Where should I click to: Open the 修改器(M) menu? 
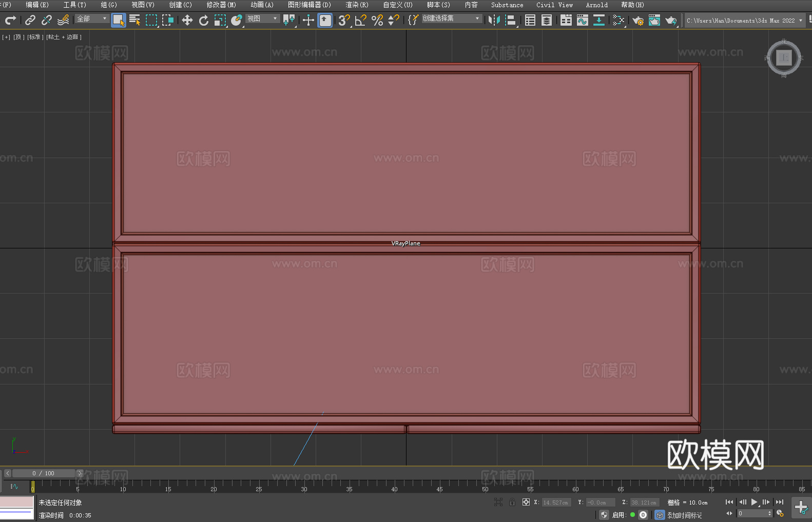221,5
